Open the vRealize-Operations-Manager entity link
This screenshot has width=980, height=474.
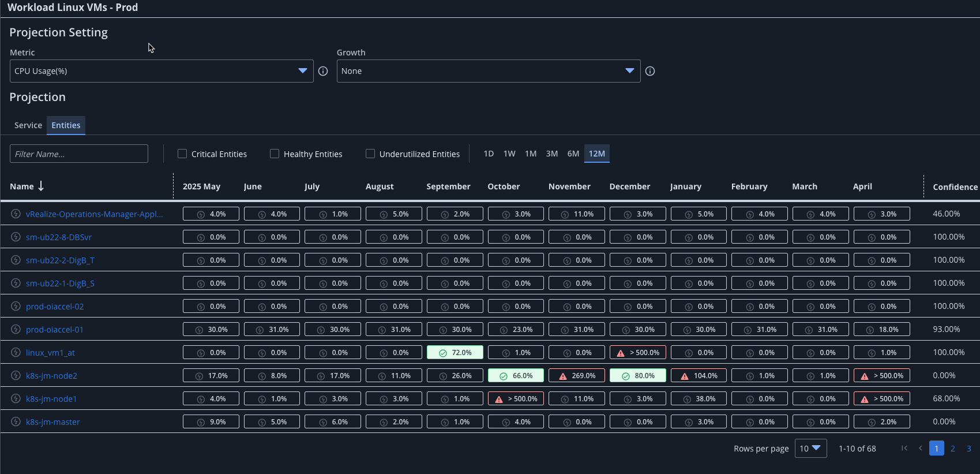point(94,214)
